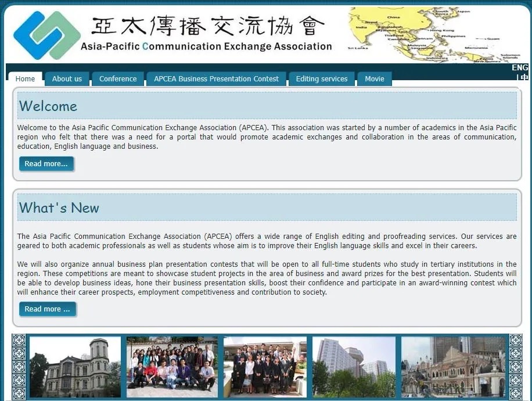Click the Chinese title 亞太傳播交流協會
Viewport: 532px width, 401px height.
tap(208, 26)
